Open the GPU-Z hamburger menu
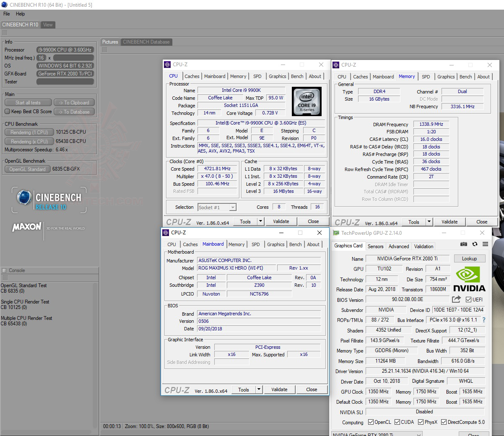This screenshot has height=436, width=504. point(485,244)
